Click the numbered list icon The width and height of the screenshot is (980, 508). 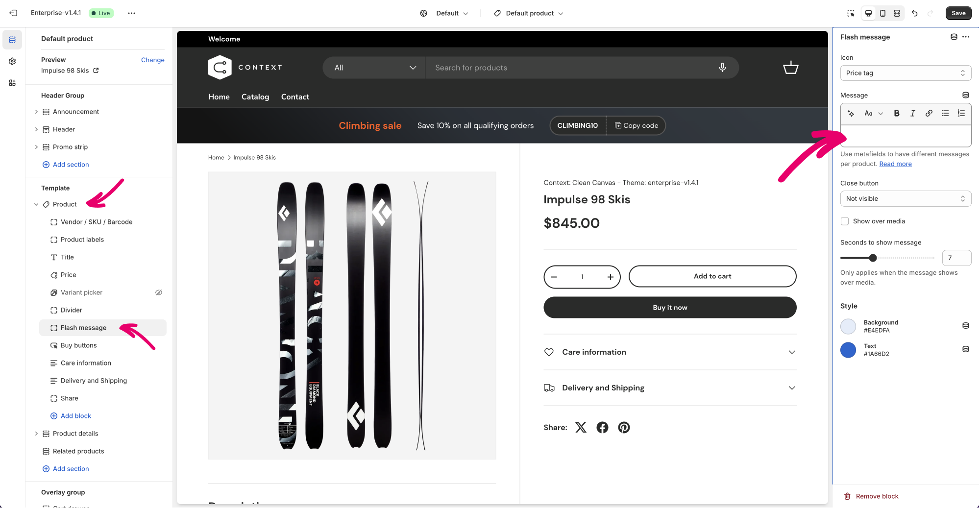(x=961, y=113)
